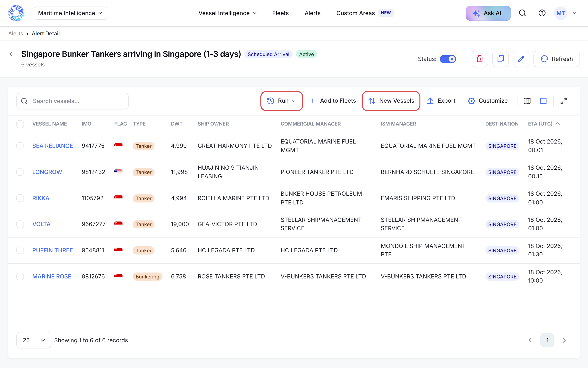Click the New Vessels button
This screenshot has width=588, height=368.
click(x=391, y=101)
